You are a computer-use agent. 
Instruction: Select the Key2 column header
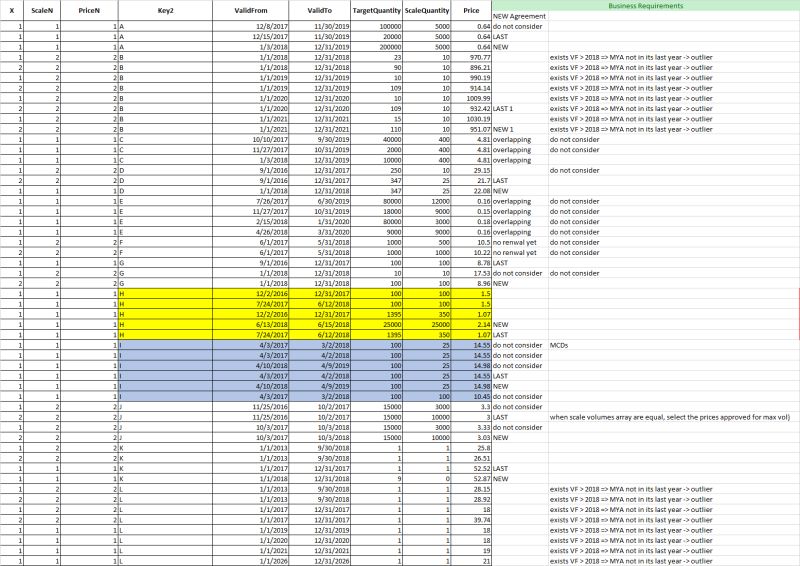coord(165,10)
